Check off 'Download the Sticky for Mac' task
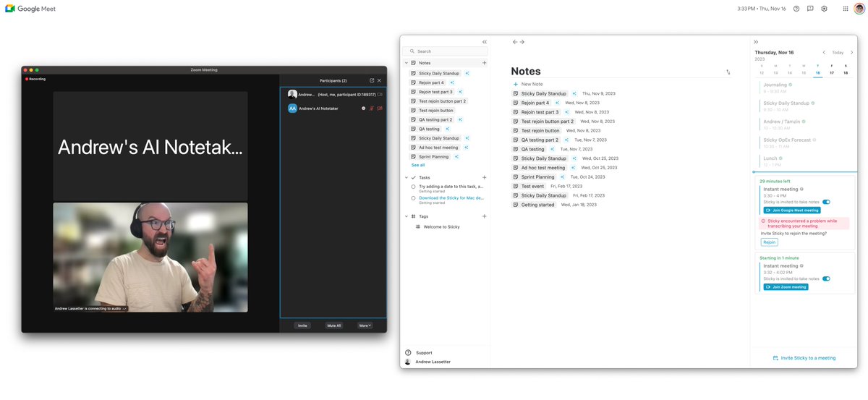 (413, 197)
